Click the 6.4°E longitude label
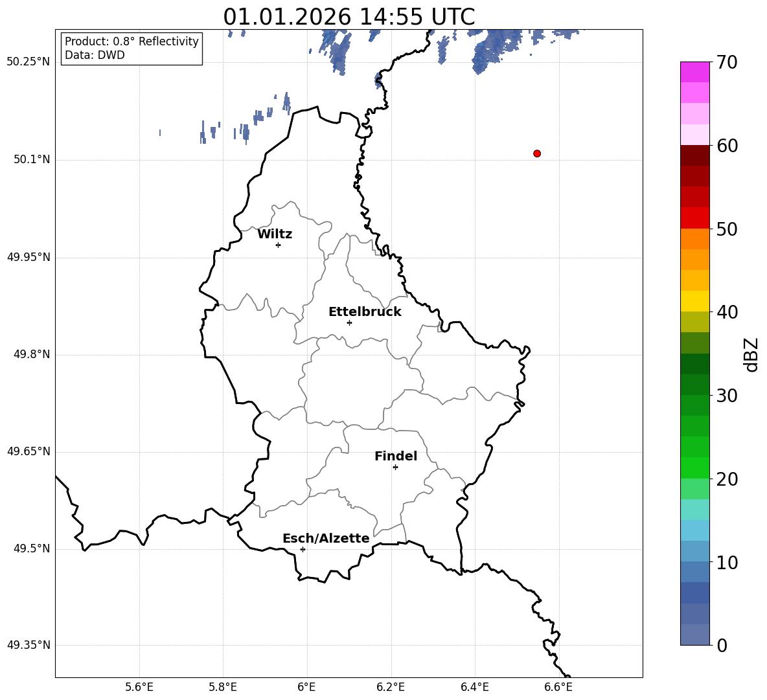This screenshot has height=700, width=767. pyautogui.click(x=474, y=687)
